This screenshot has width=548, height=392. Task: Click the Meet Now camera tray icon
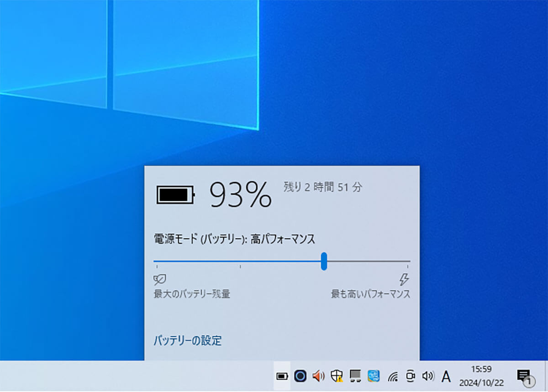(410, 376)
